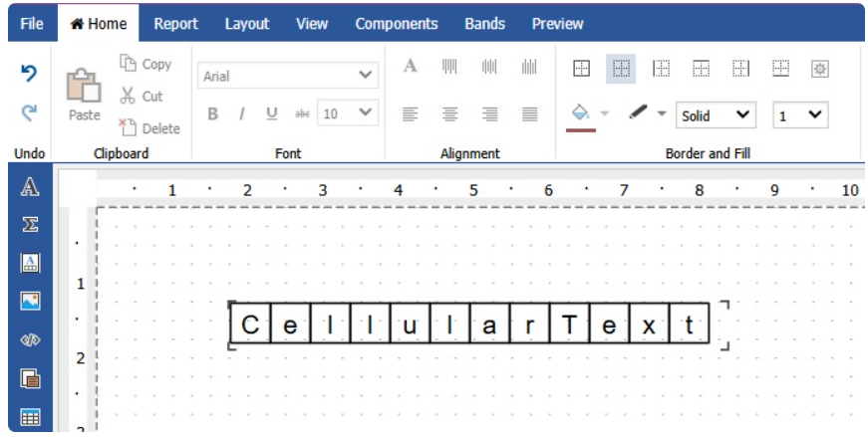Screen dimensions: 868x437
Task: Select the Text object tool in sidebar
Action: click(x=30, y=188)
